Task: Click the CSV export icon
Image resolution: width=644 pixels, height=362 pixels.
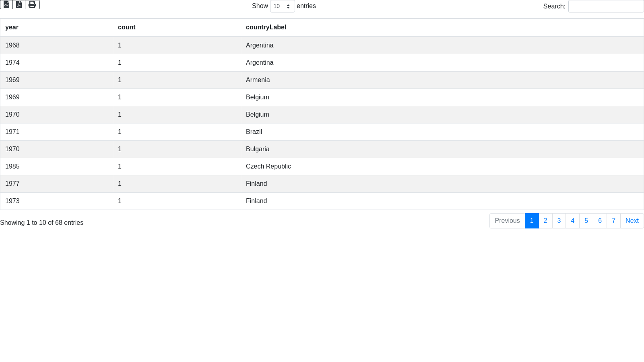Action: tap(6, 4)
